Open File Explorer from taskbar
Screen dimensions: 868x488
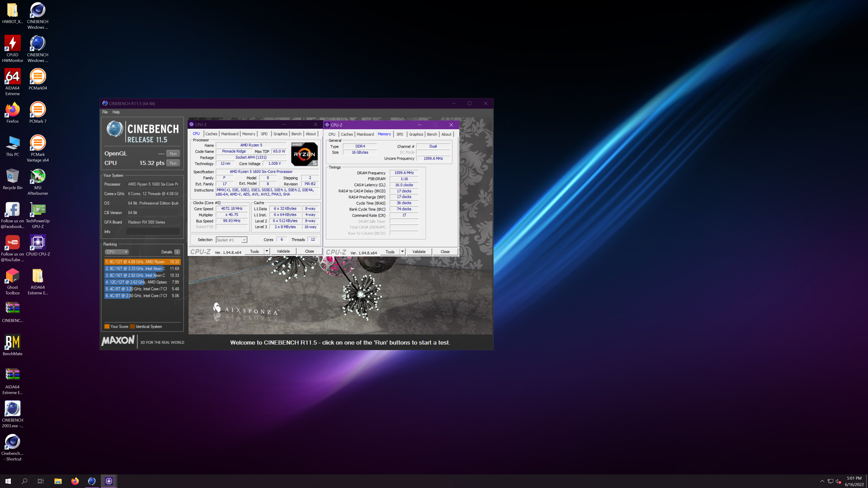point(58,481)
